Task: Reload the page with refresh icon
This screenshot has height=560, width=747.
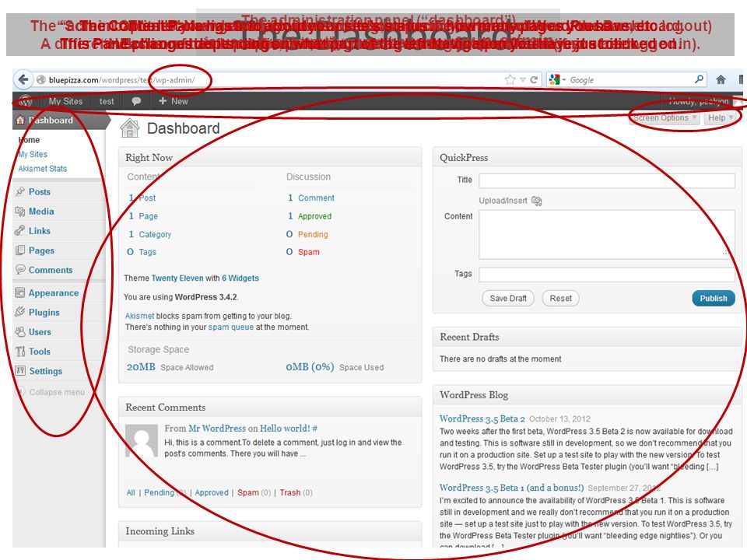Action: [534, 79]
